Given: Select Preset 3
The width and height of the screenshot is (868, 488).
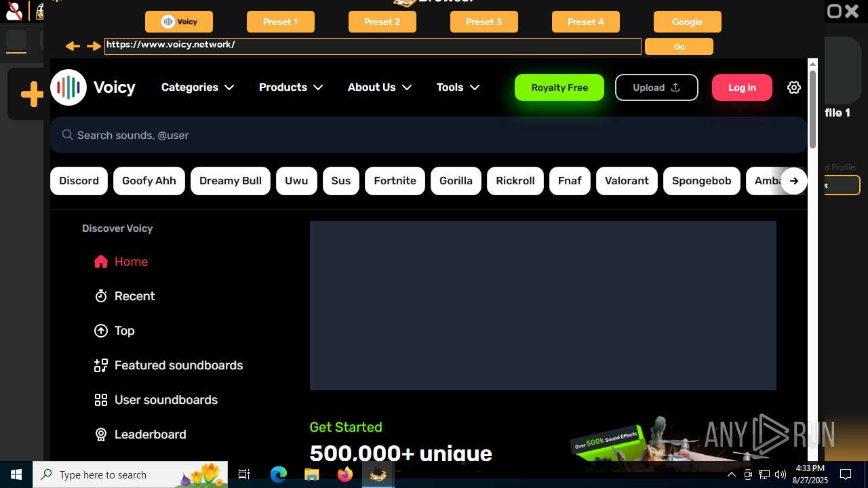Looking at the screenshot, I should [x=484, y=22].
